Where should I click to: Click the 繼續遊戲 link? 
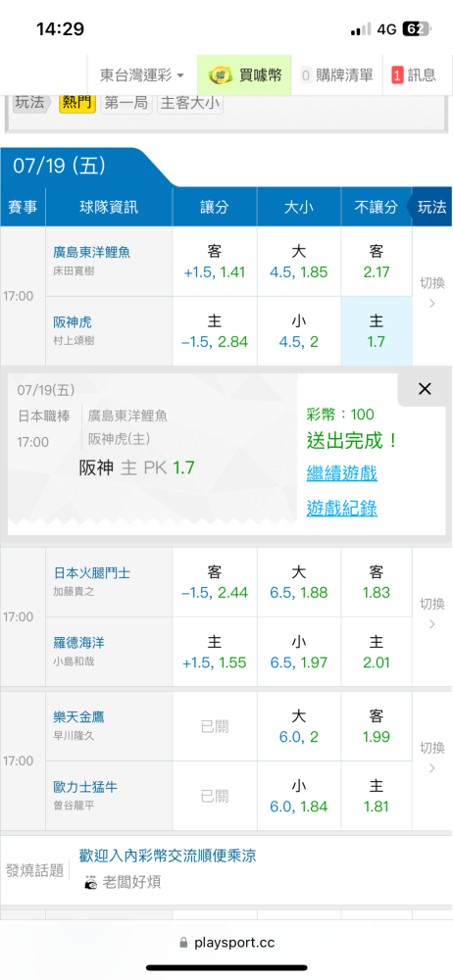(341, 473)
